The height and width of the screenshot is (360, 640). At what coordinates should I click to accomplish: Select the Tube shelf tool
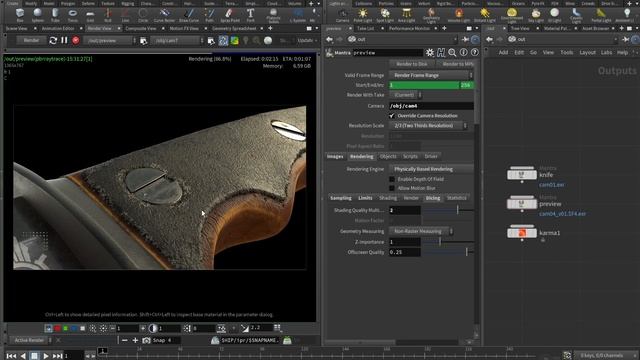[x=55, y=15]
